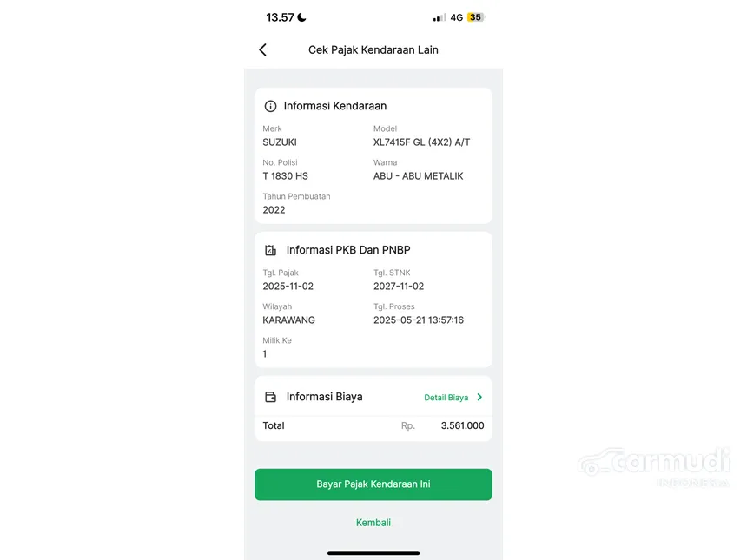Select the Total amount 3.561.000
747x560 pixels.
coord(462,426)
